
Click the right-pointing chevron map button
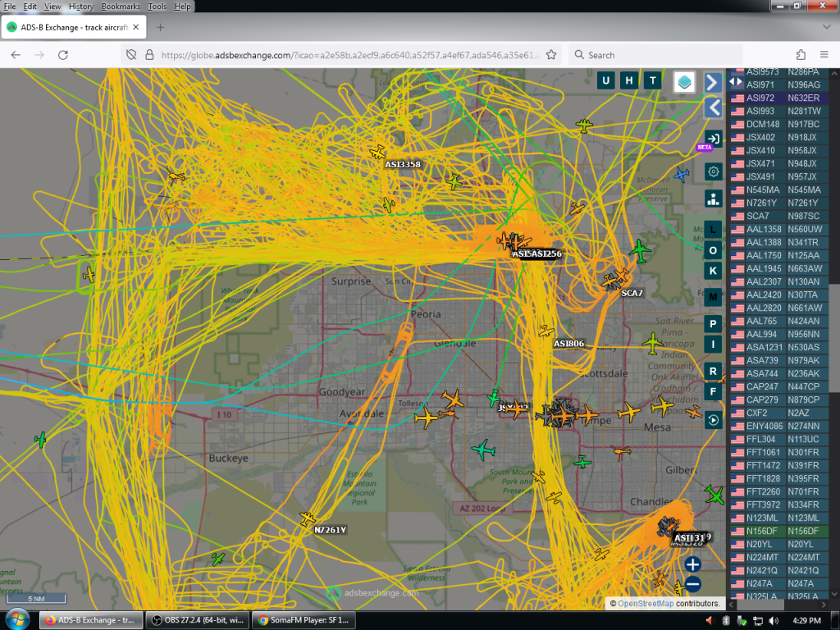pyautogui.click(x=713, y=83)
